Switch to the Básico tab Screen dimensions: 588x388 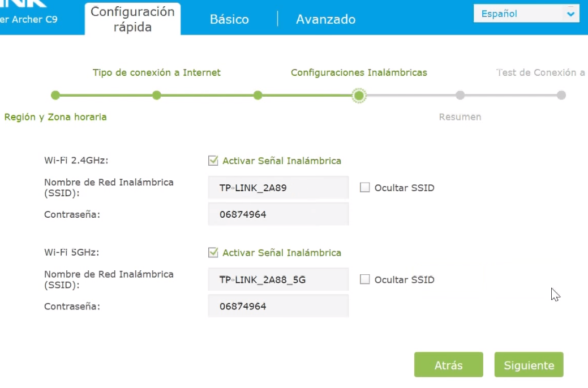(229, 19)
